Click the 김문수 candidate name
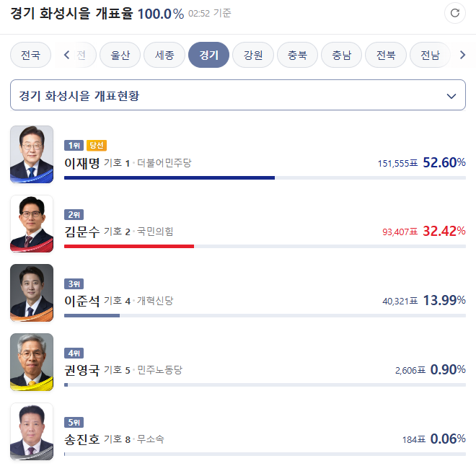Viewport: 476px width, 466px height. point(81,232)
